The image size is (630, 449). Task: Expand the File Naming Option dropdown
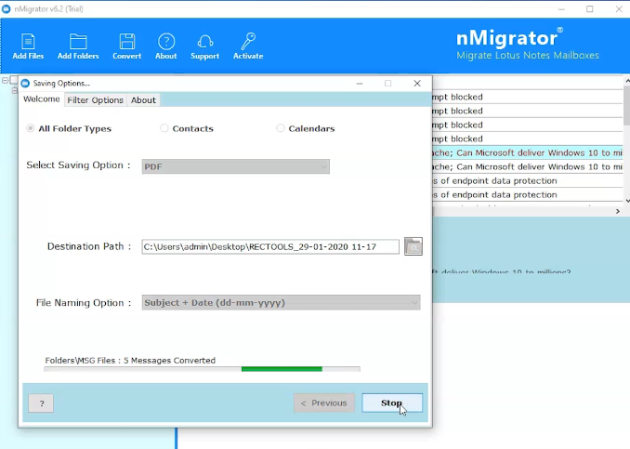[281, 302]
